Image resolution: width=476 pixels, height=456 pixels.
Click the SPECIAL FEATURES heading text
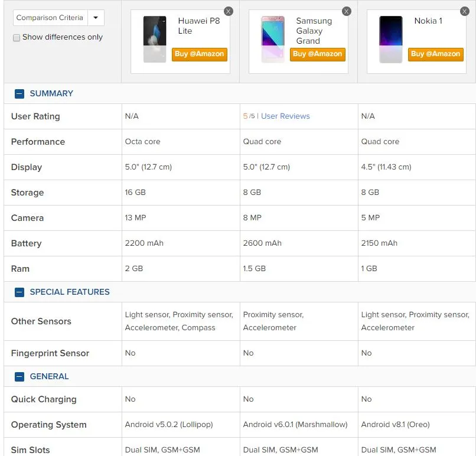click(x=70, y=292)
